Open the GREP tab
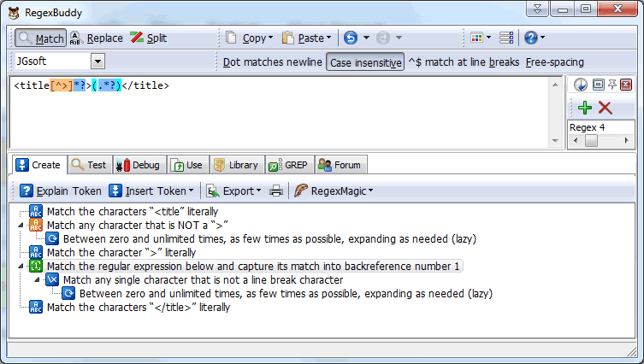Screen dimensions: 644x364 289,165
